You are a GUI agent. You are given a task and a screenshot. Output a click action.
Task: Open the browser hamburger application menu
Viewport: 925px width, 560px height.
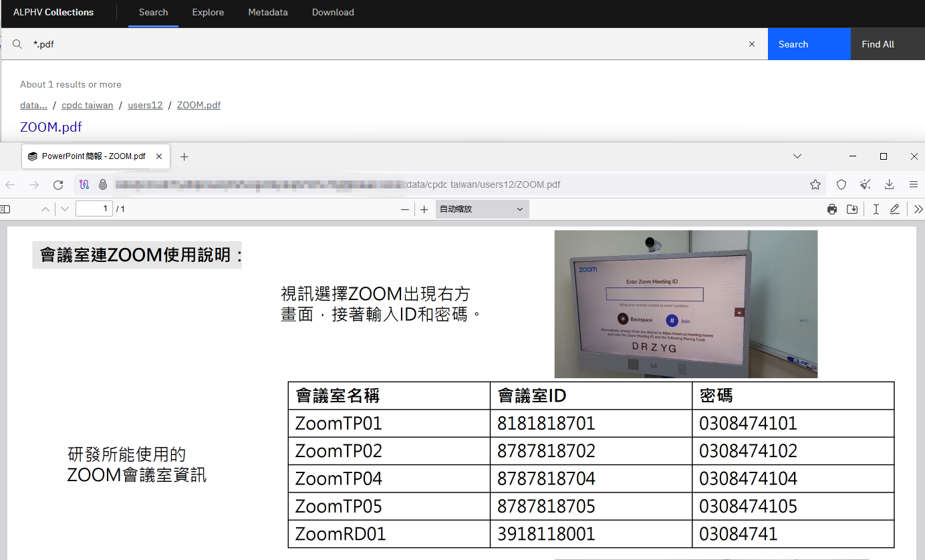(x=914, y=184)
